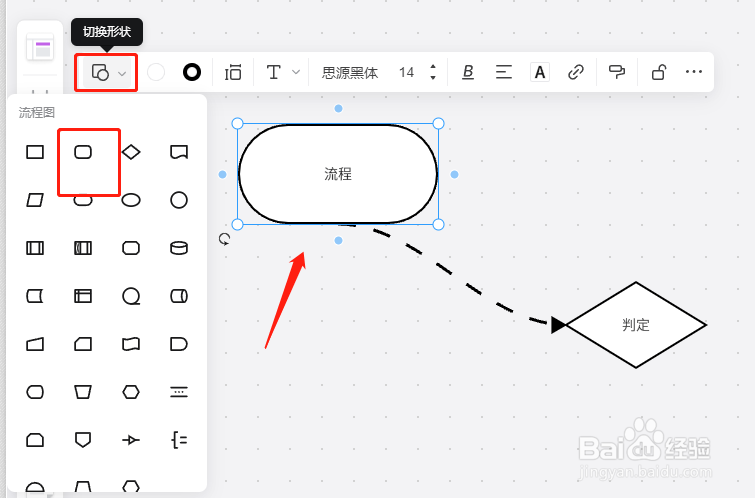Select the loop limit shape with clipped top
Viewport: 755px width, 498px height.
click(35, 440)
